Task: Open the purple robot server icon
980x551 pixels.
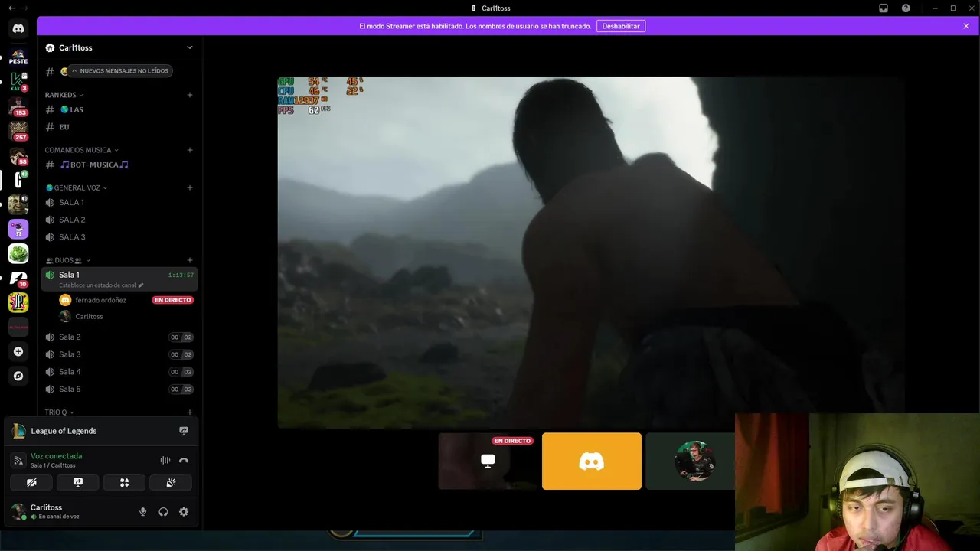Action: tap(18, 229)
